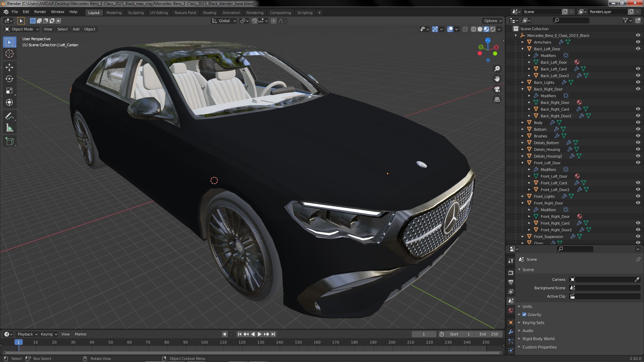Click frame 100 on timeline ruler
This screenshot has height=362, width=644.
pos(204,342)
